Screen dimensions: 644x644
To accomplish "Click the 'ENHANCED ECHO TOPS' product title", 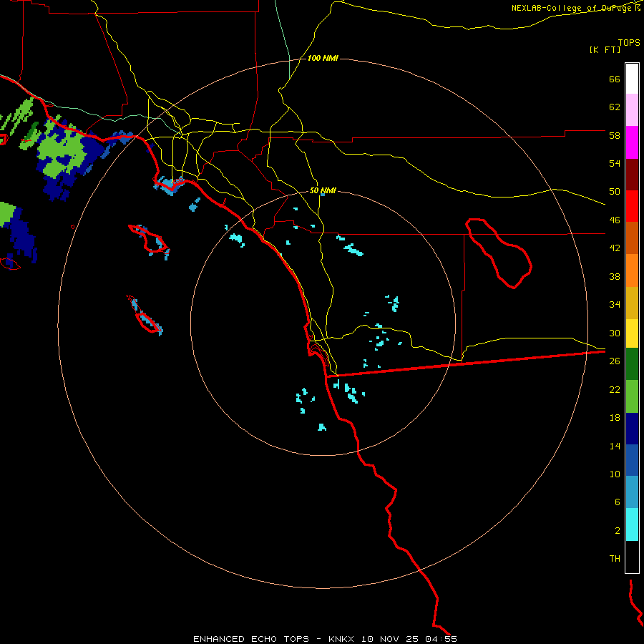I will (x=251, y=639).
